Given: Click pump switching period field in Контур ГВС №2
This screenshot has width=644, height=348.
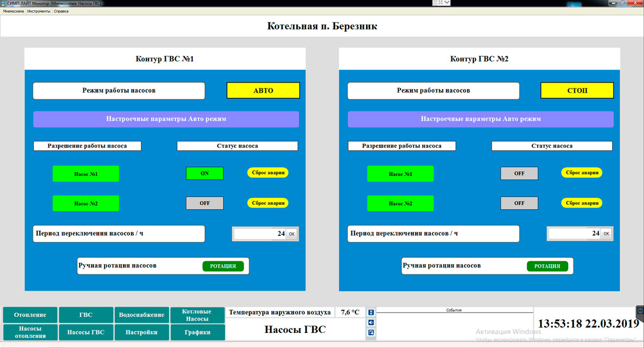Looking at the screenshot, I should (x=573, y=233).
